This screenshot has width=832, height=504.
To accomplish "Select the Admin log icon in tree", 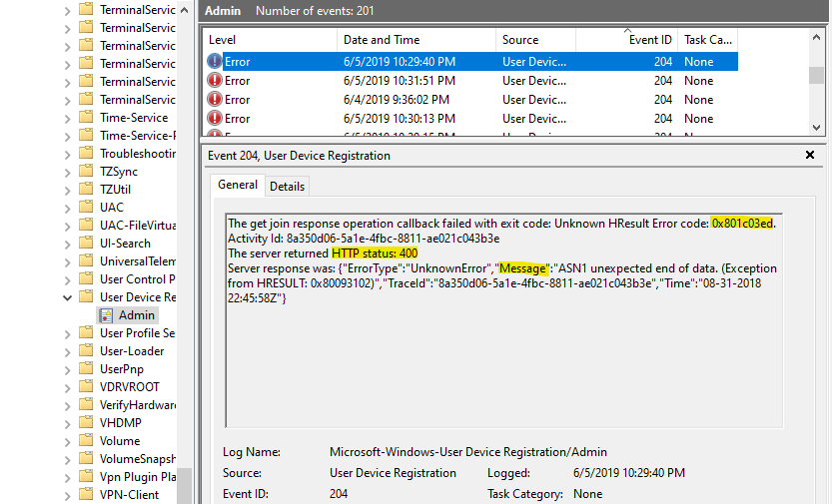I will tap(106, 315).
